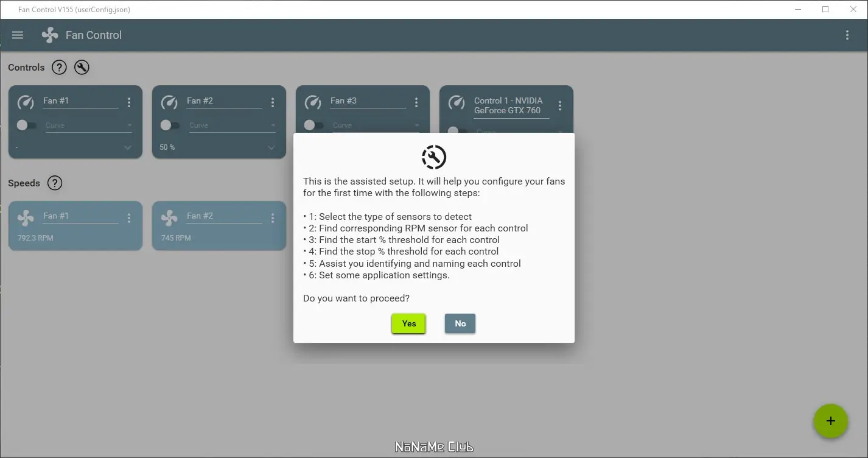
Task: Open the Speeds help question icon
Action: 55,183
